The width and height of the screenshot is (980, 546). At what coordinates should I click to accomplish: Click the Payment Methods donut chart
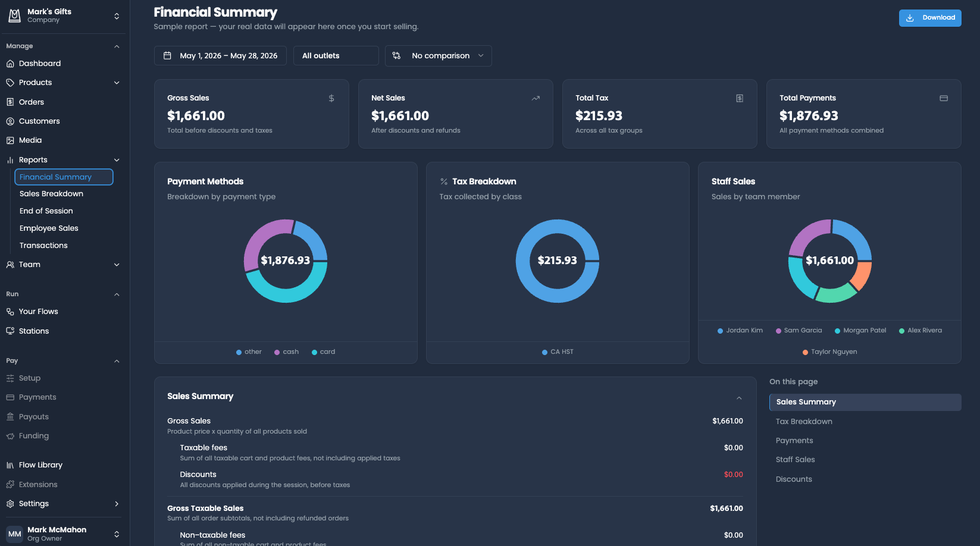[x=286, y=261]
